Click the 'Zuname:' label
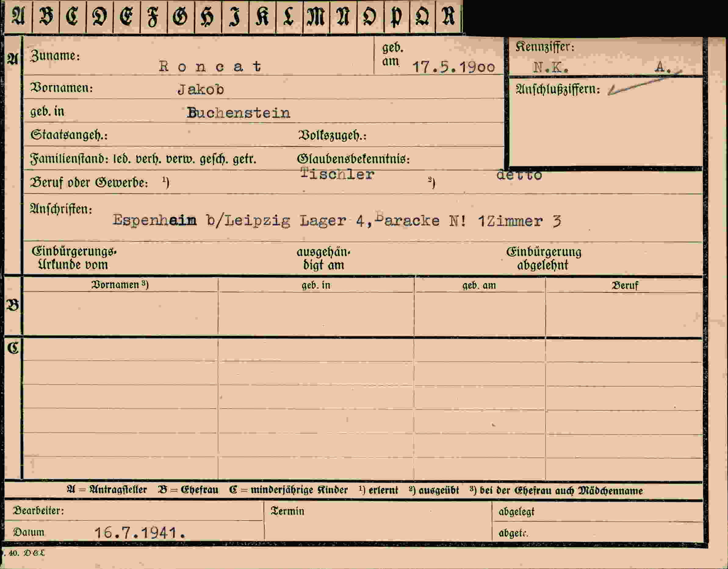 pos(55,55)
